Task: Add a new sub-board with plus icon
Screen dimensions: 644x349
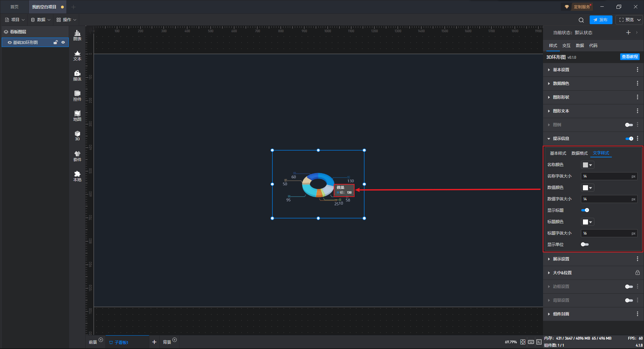Action: click(x=154, y=342)
